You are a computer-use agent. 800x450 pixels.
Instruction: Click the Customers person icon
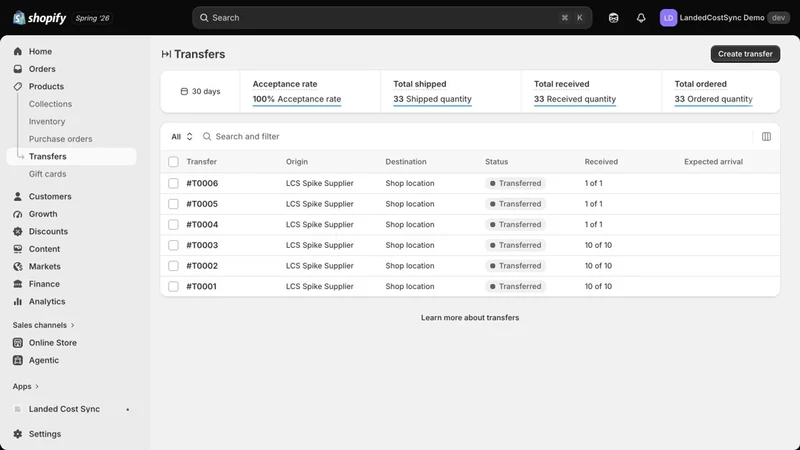(18, 196)
